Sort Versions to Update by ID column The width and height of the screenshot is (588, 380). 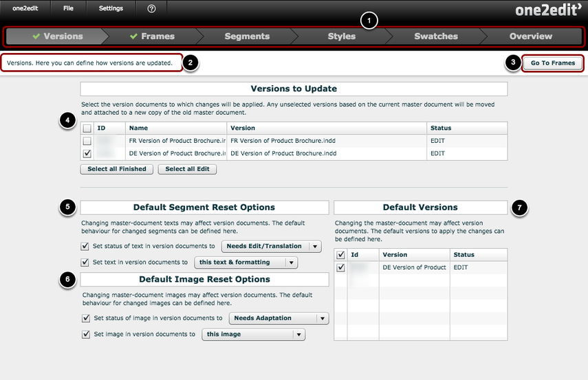[x=109, y=128]
